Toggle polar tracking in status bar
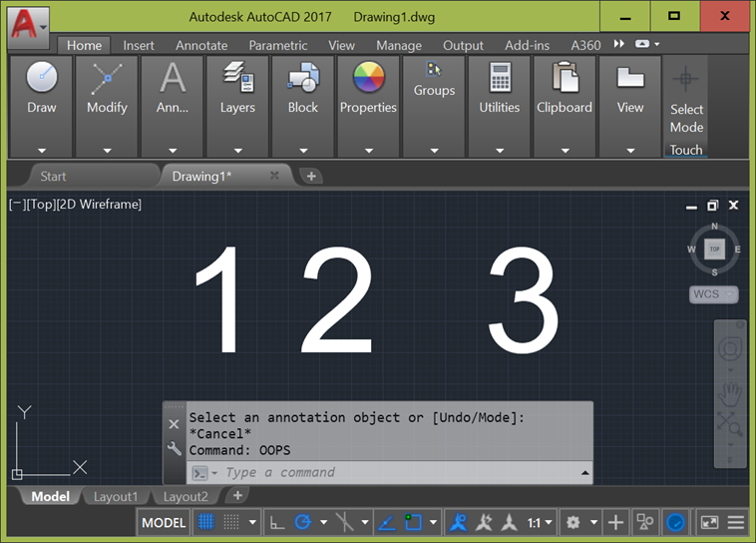The height and width of the screenshot is (543, 756). point(302,522)
